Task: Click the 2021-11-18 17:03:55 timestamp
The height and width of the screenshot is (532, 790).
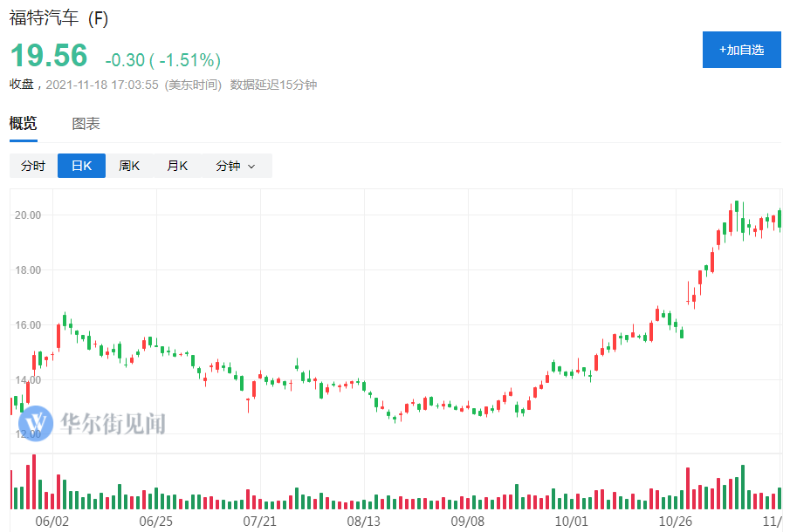Action: pyautogui.click(x=102, y=85)
